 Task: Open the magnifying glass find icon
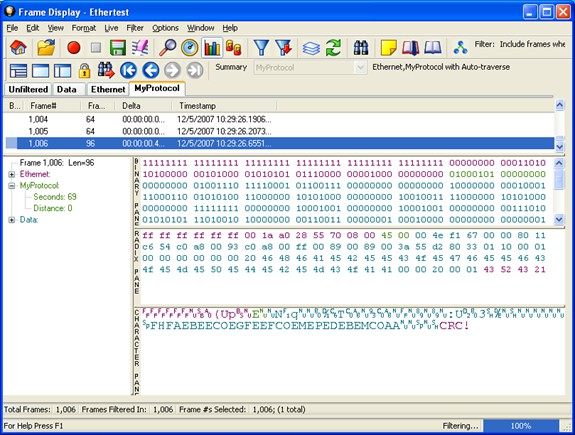168,48
